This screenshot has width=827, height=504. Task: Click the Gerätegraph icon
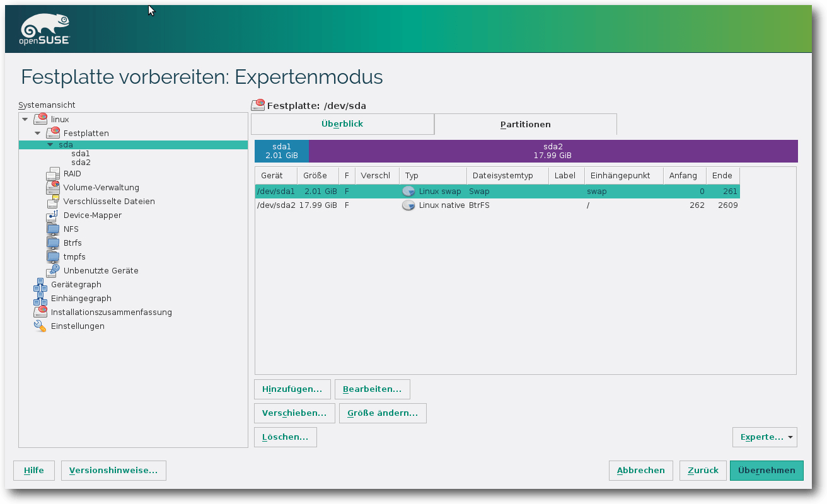pos(40,285)
